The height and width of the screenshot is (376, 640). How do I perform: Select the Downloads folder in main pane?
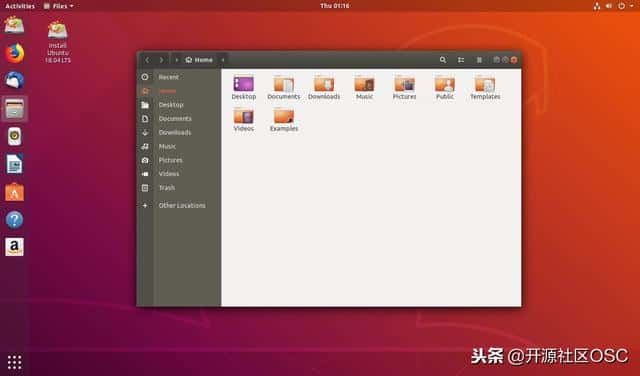(x=324, y=87)
